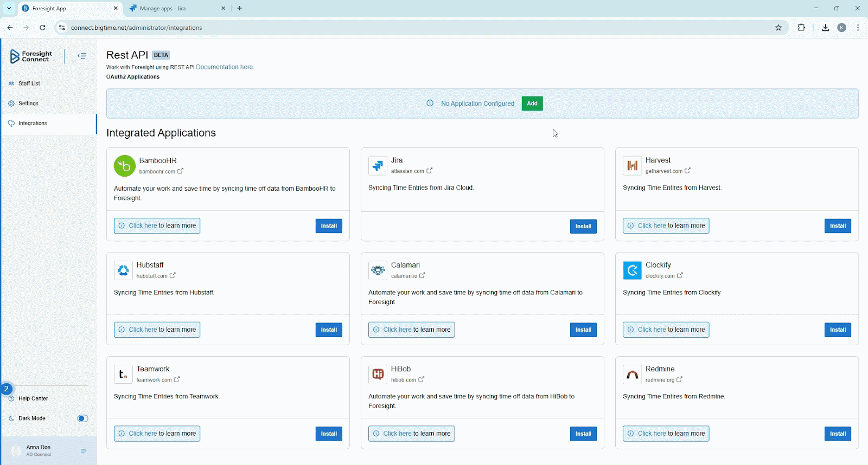Click Teamwork's learn more button
Viewport: 868px width, 465px height.
tap(157, 434)
